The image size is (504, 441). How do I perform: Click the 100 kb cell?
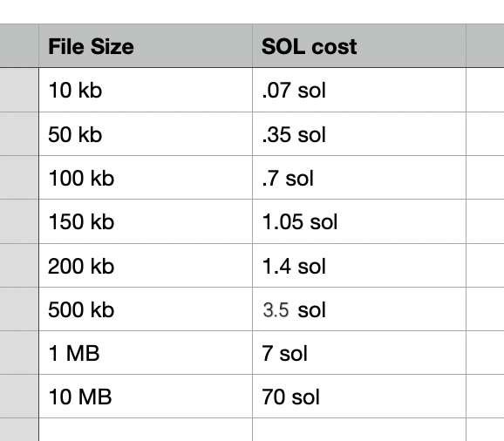tap(146, 178)
